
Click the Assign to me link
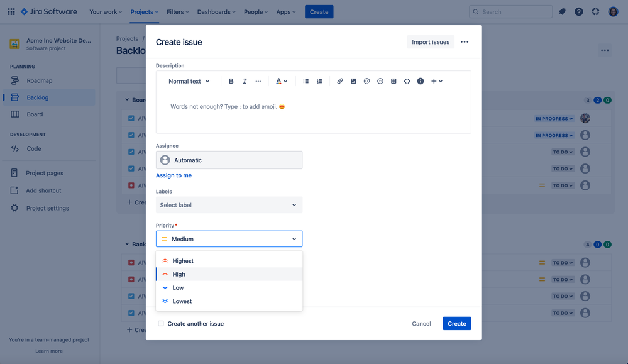174,175
